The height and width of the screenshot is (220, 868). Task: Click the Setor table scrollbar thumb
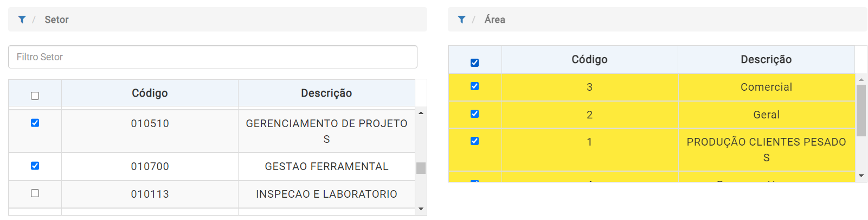(x=421, y=168)
